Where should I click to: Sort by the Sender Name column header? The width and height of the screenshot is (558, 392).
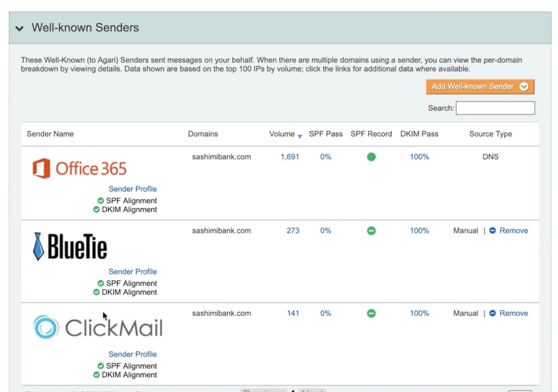(x=50, y=134)
